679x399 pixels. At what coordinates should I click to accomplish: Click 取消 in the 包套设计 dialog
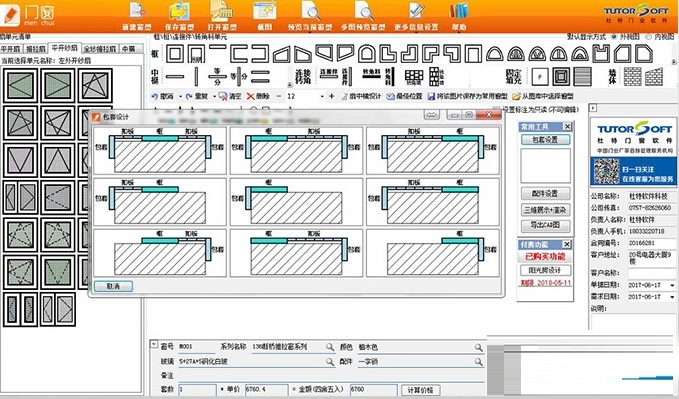113,286
